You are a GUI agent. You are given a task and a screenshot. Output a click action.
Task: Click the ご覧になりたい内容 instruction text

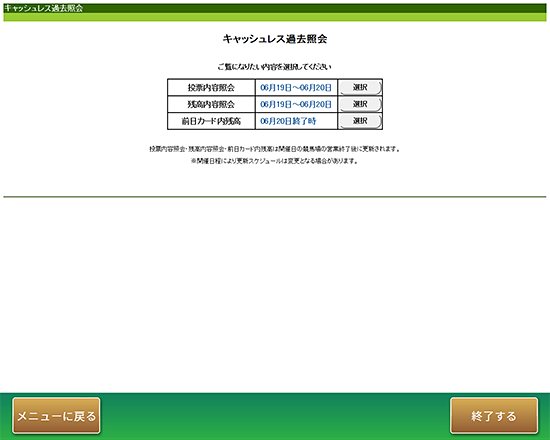[x=274, y=67]
